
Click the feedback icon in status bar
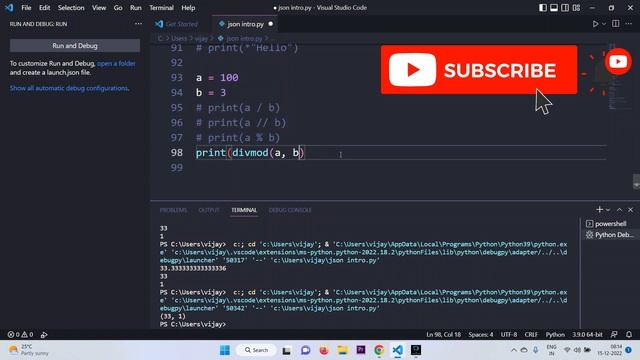[614, 335]
